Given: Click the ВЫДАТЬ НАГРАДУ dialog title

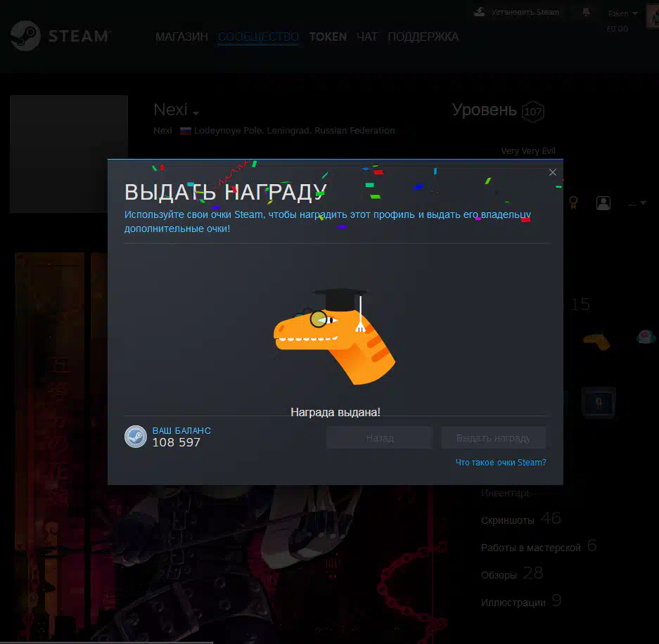Looking at the screenshot, I should coord(225,193).
